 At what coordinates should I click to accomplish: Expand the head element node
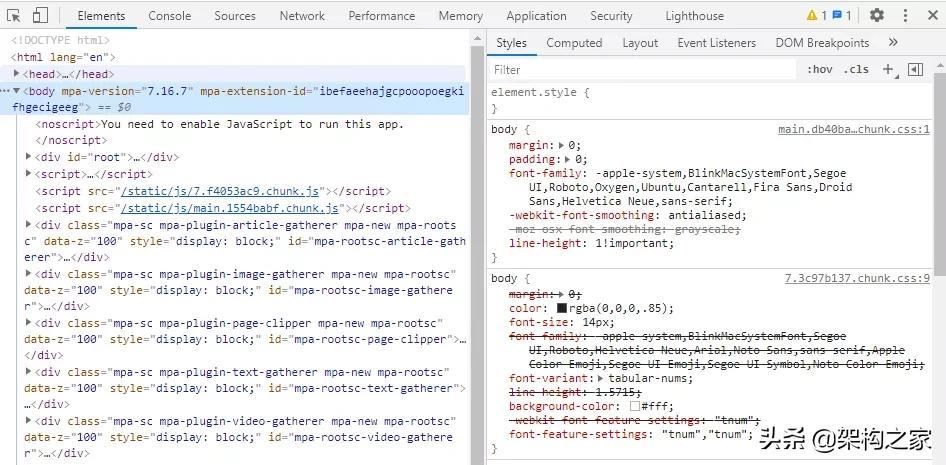click(x=17, y=73)
